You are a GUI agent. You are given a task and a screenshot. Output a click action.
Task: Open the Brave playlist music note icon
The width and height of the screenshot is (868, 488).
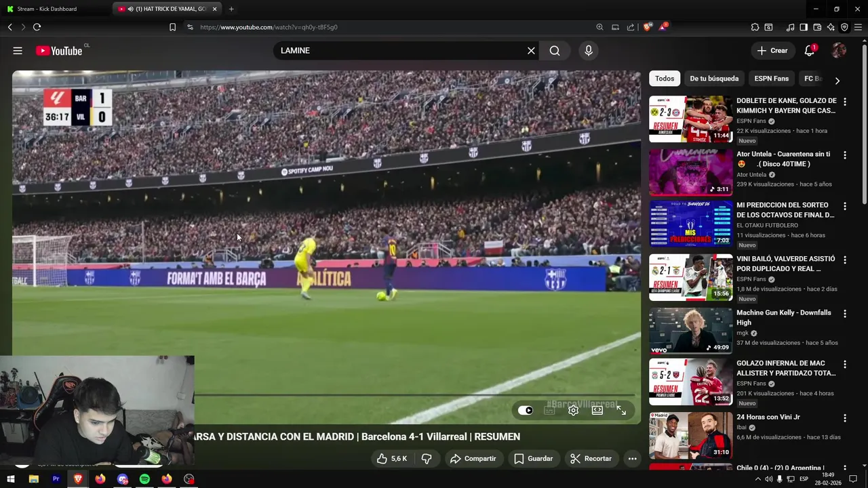(x=790, y=27)
